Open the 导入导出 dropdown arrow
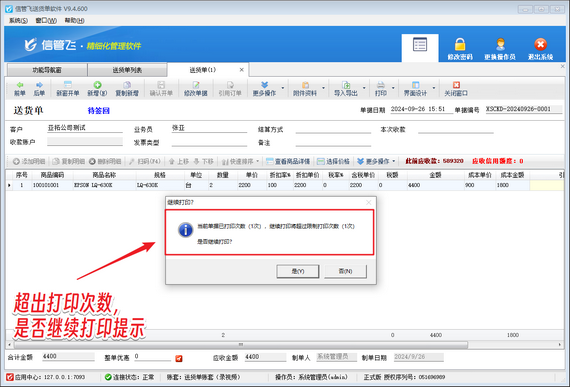Viewport: 570px width, 387px height. 364,88
